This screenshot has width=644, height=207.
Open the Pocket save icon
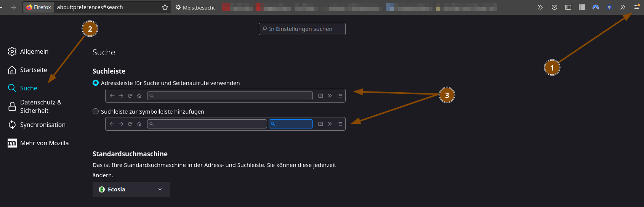pos(554,7)
